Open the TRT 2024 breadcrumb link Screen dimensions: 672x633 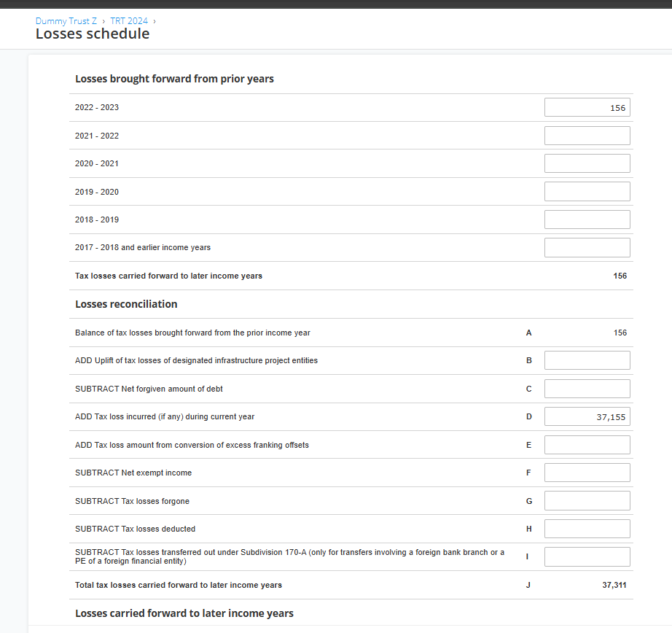129,21
